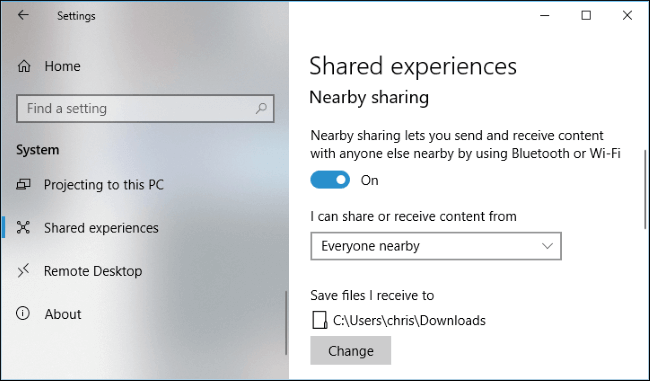The image size is (650, 381).
Task: Minimize the Settings window
Action: click(x=545, y=15)
